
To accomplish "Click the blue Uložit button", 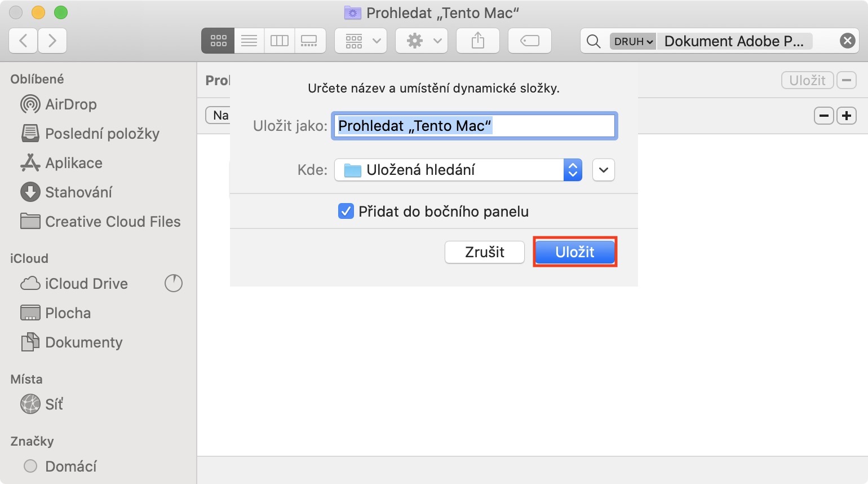I will [574, 252].
